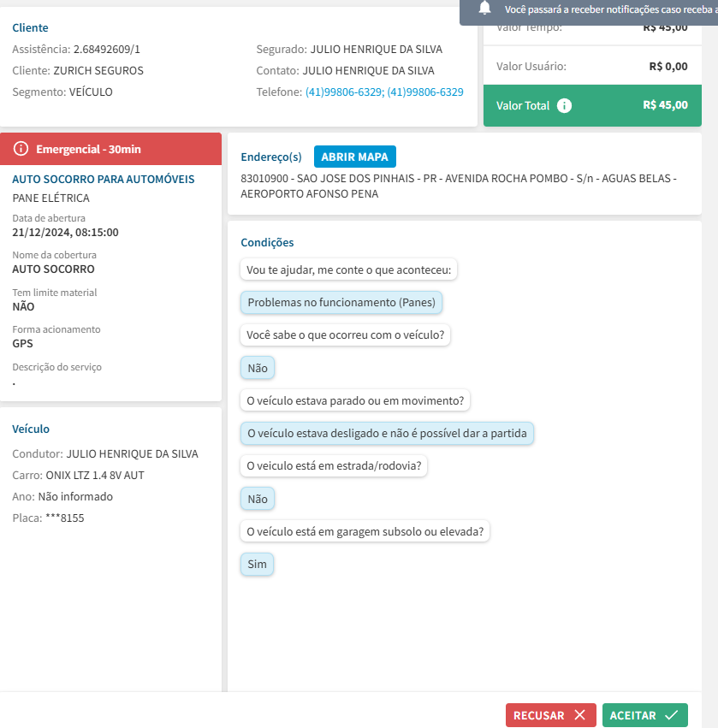The image size is (718, 728).
Task: Click the green Valor Total row
Action: [591, 106]
